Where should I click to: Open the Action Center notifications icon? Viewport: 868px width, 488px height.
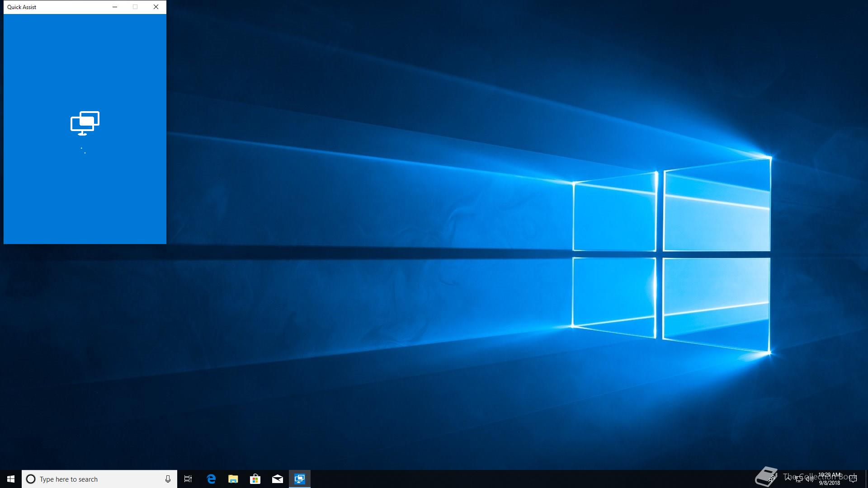click(853, 479)
